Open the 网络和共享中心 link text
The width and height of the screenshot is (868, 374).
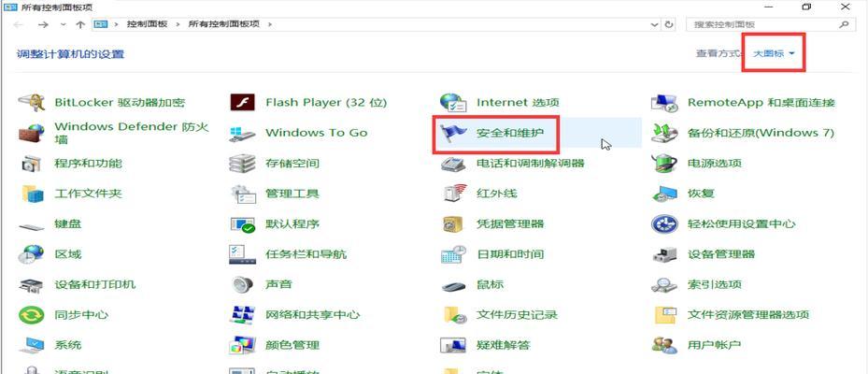tap(313, 315)
